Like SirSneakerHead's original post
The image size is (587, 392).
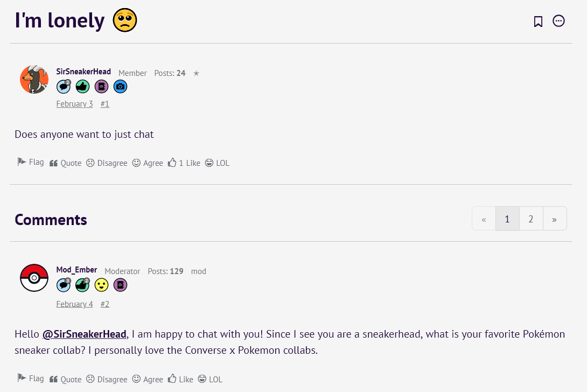184,163
